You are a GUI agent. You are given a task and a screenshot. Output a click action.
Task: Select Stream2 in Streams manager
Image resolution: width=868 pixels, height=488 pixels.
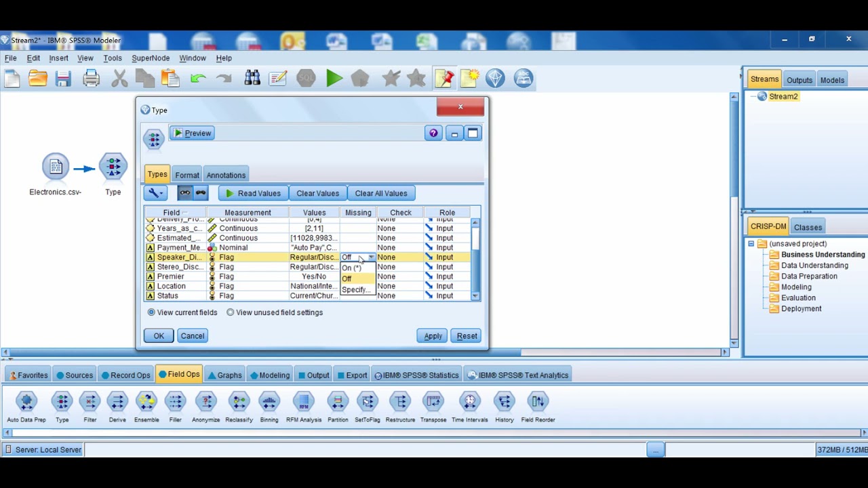[783, 96]
